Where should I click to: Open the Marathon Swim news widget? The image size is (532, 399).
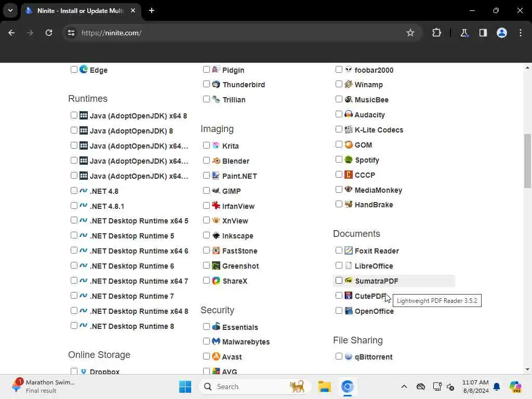coord(43,387)
